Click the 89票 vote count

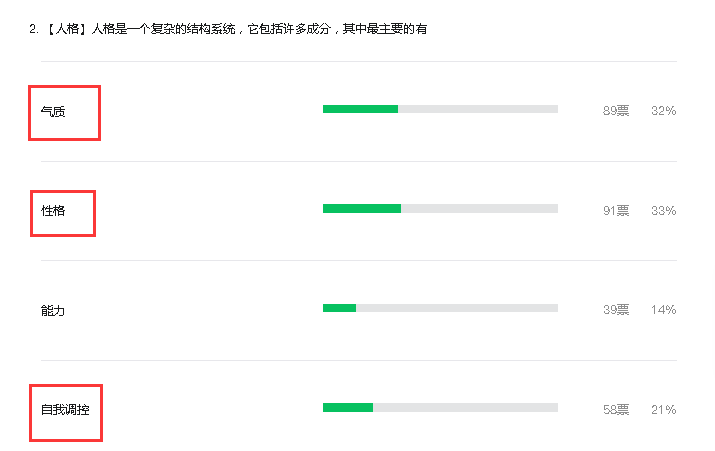616,111
